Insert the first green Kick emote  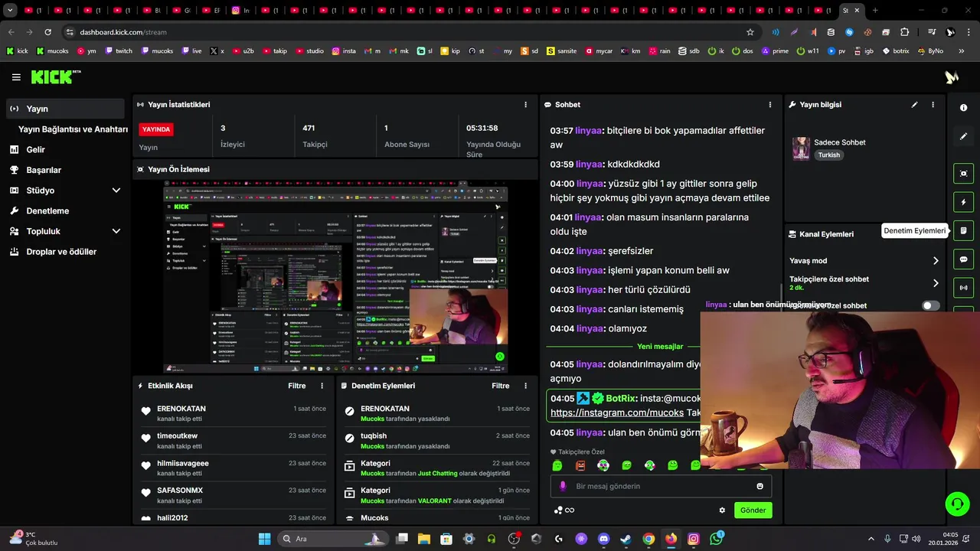coord(557,465)
